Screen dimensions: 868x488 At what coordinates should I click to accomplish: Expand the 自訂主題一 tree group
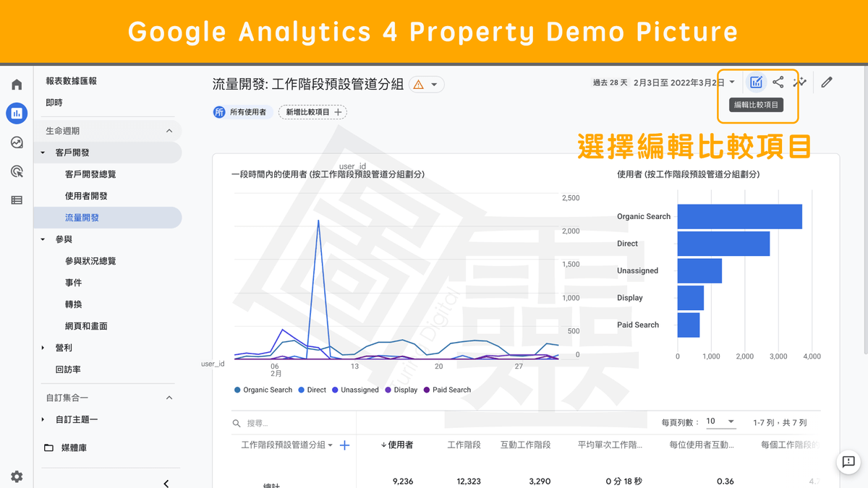[x=43, y=419]
